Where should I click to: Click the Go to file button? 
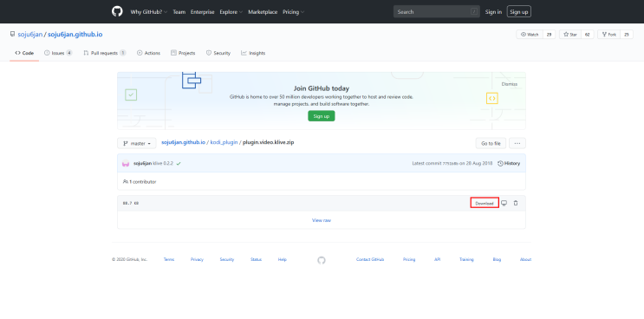pyautogui.click(x=491, y=143)
